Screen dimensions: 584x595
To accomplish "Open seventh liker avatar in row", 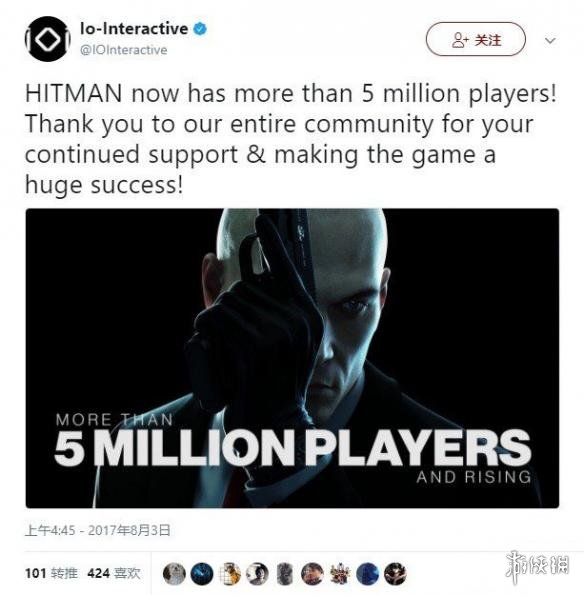I will tap(340, 573).
